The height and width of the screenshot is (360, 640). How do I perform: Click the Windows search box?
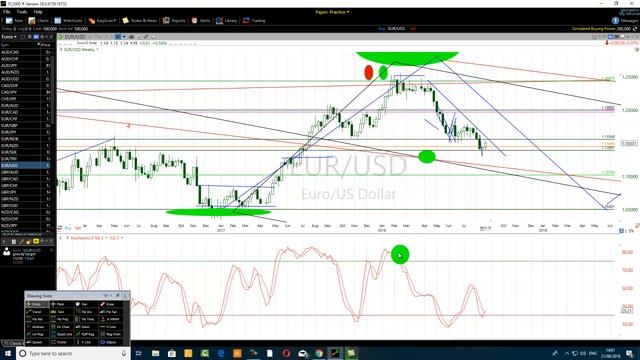tap(73, 353)
